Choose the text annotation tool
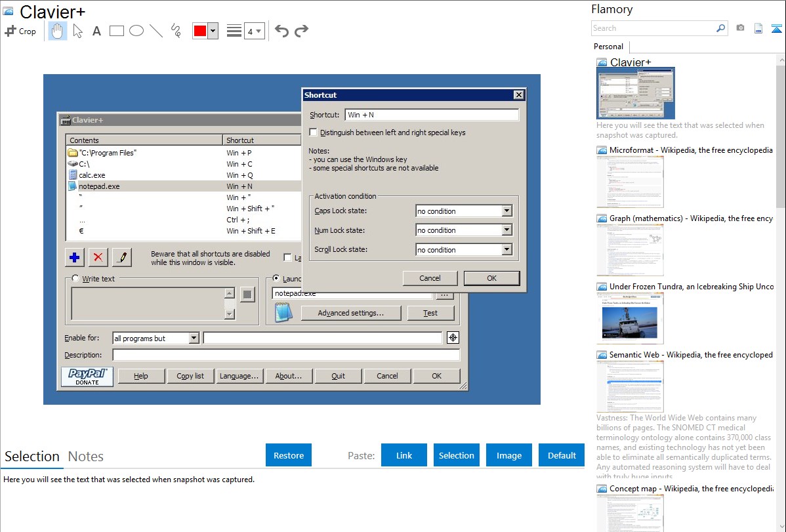The width and height of the screenshot is (786, 532). click(x=96, y=31)
